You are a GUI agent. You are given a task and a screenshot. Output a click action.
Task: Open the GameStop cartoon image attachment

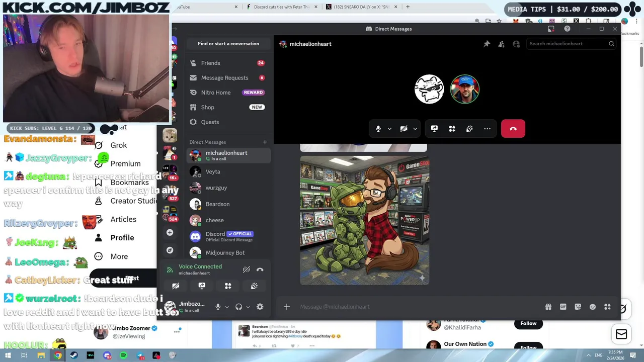point(365,220)
